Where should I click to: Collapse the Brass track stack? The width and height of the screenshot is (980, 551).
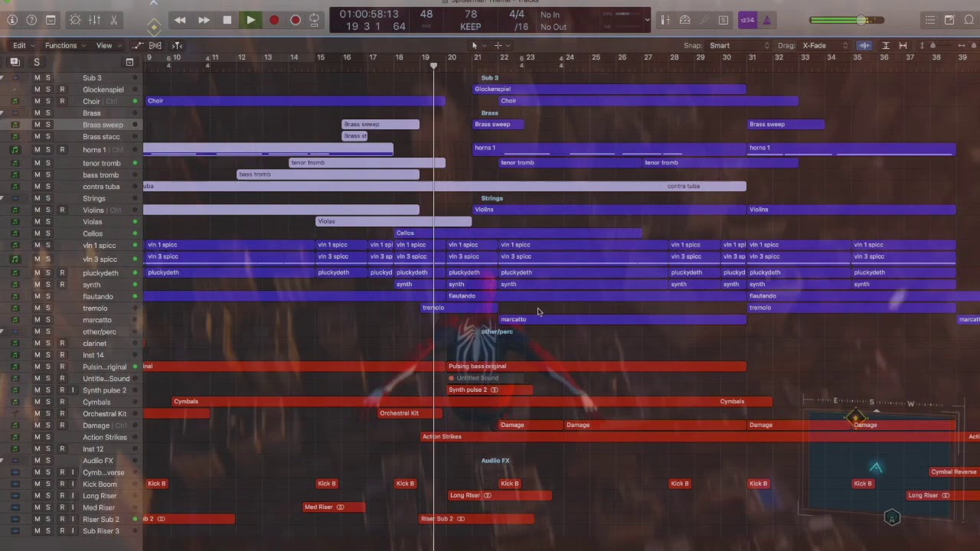pos(2,113)
